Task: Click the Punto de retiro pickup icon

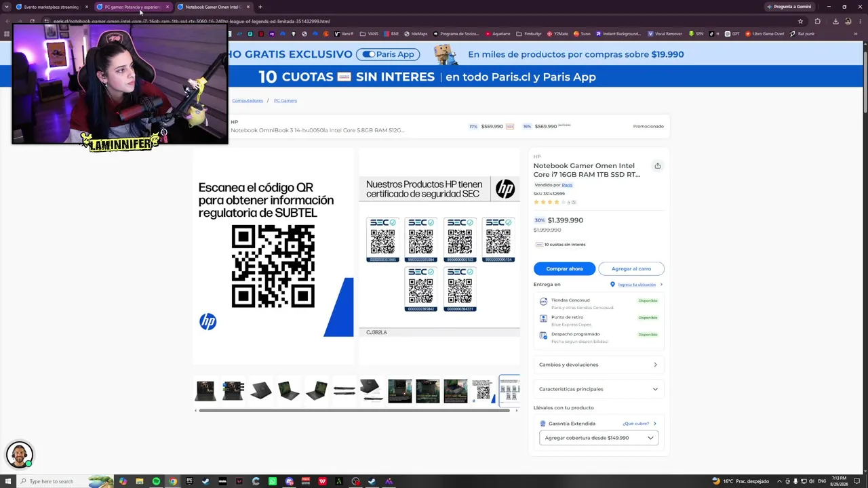Action: click(543, 319)
